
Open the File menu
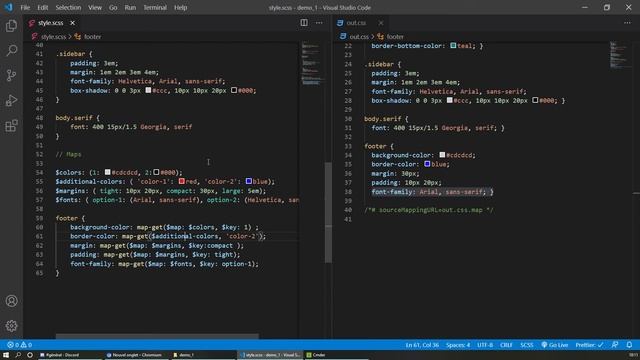(25, 7)
